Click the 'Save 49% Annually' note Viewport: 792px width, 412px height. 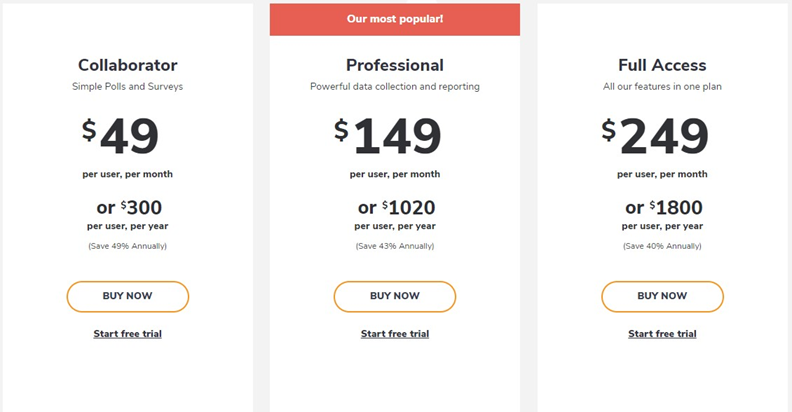click(127, 246)
